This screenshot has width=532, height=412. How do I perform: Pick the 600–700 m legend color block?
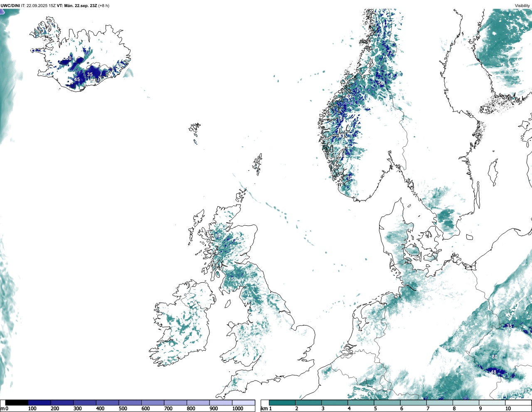coord(153,402)
